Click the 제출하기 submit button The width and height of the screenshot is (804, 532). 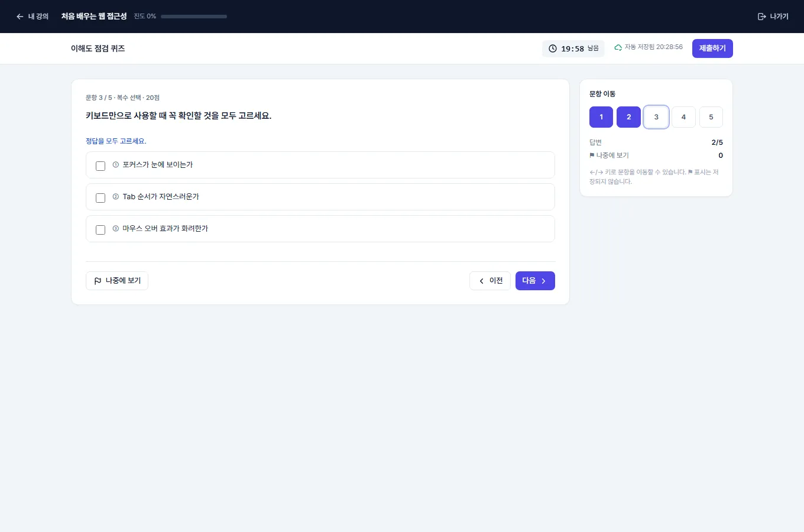(712, 48)
